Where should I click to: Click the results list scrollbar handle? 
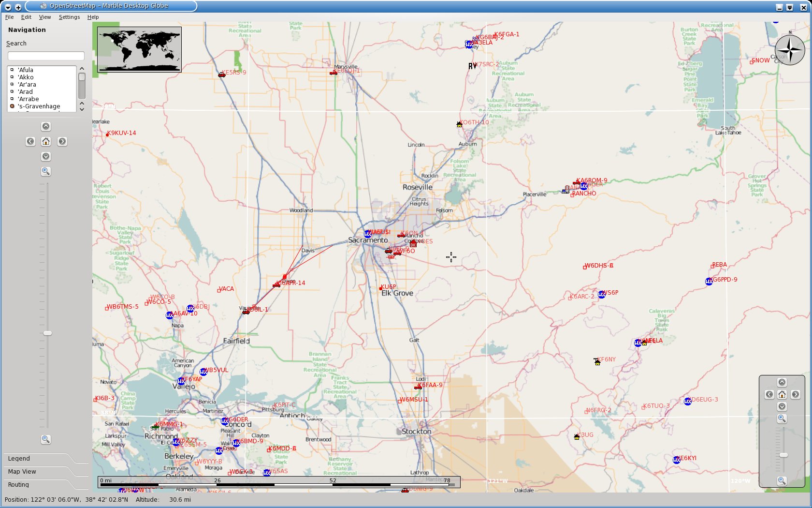[82, 77]
